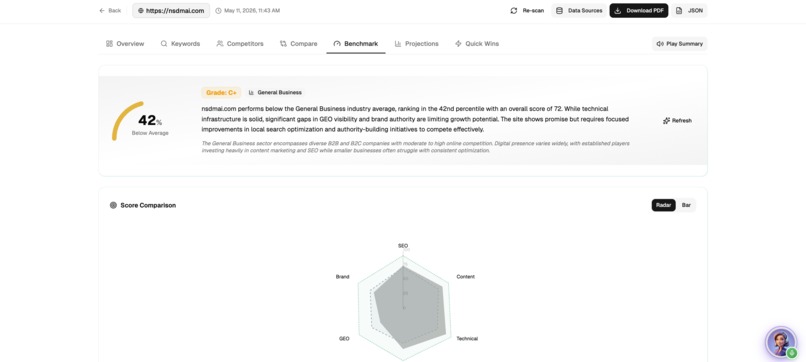Switch to the Overview tab

tap(125, 44)
